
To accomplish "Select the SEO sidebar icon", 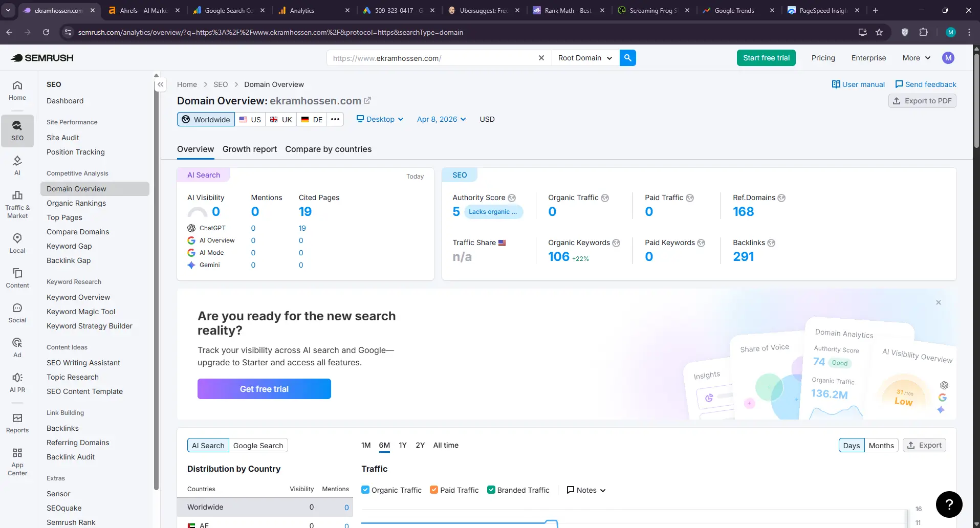I will 17,130.
